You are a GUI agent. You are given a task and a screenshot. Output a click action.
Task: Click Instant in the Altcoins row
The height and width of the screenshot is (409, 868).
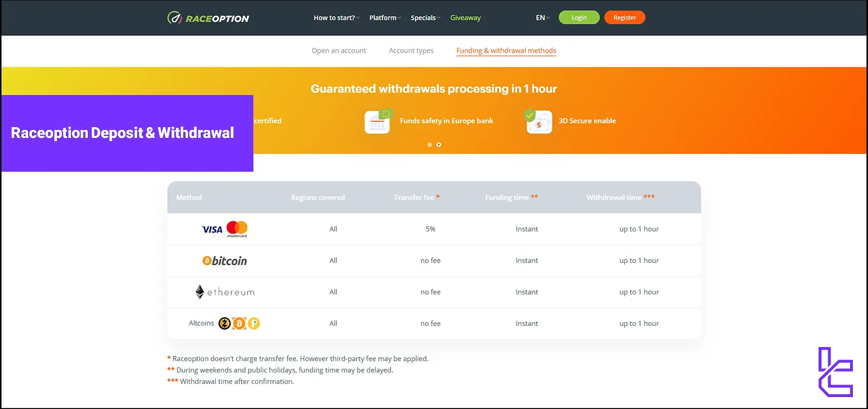[x=527, y=324]
